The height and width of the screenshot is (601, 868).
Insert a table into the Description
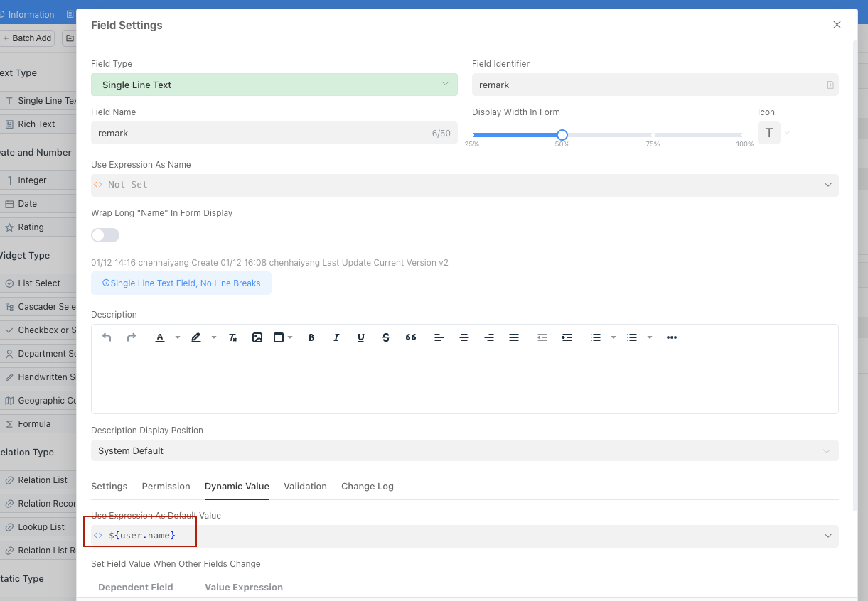click(279, 337)
